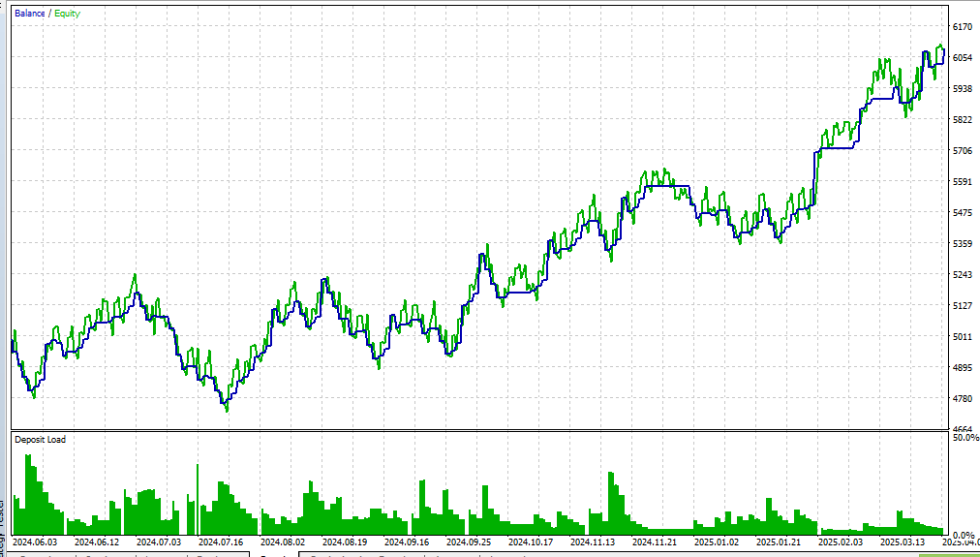Select the 6054 value on the price axis
980x557 pixels.
coord(963,57)
